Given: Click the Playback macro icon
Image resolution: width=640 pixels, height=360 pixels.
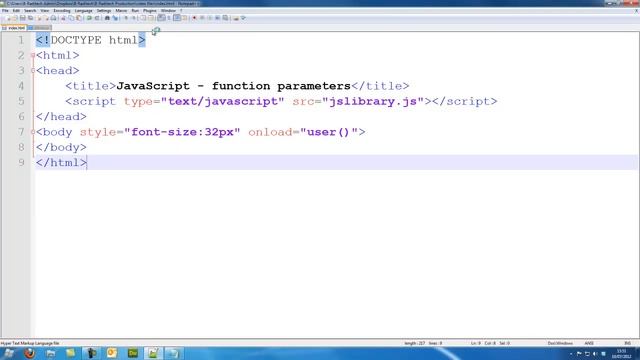Looking at the screenshot, I should click(x=210, y=18).
